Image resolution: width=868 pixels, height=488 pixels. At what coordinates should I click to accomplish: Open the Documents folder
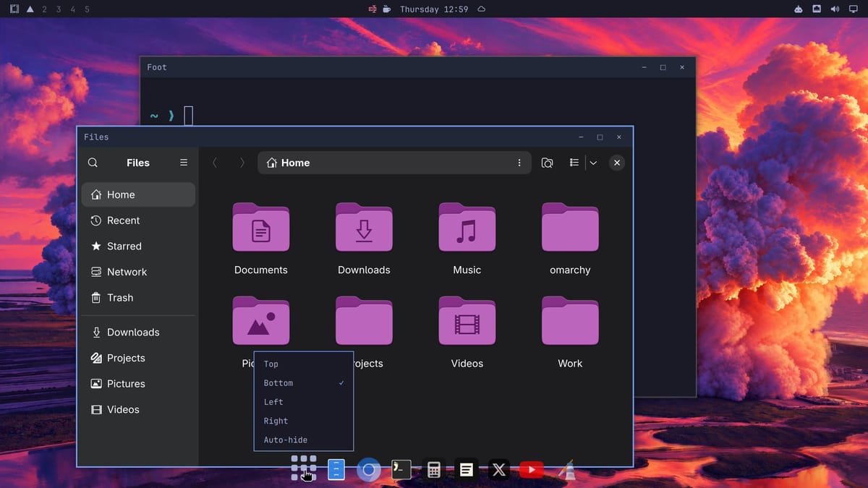(x=261, y=227)
